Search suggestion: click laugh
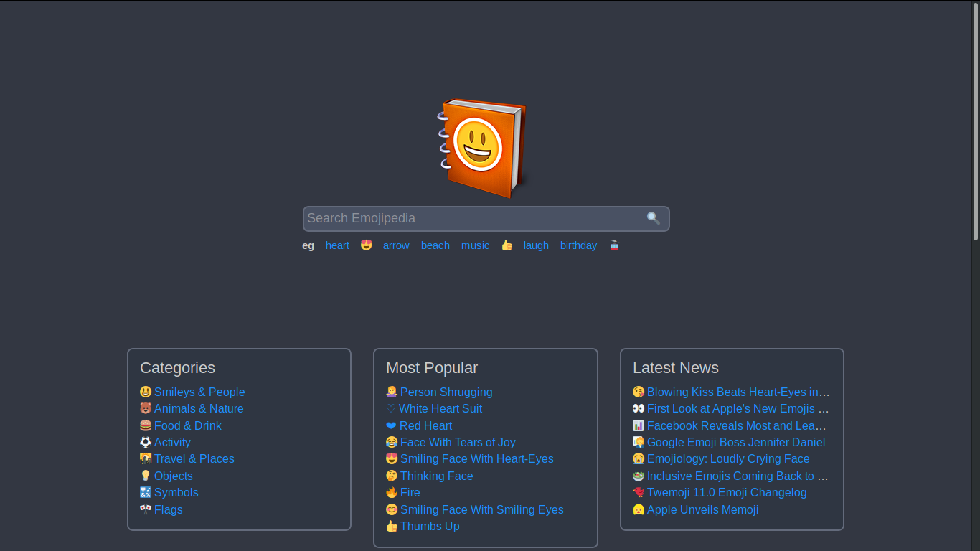The image size is (980, 551). [536, 245]
